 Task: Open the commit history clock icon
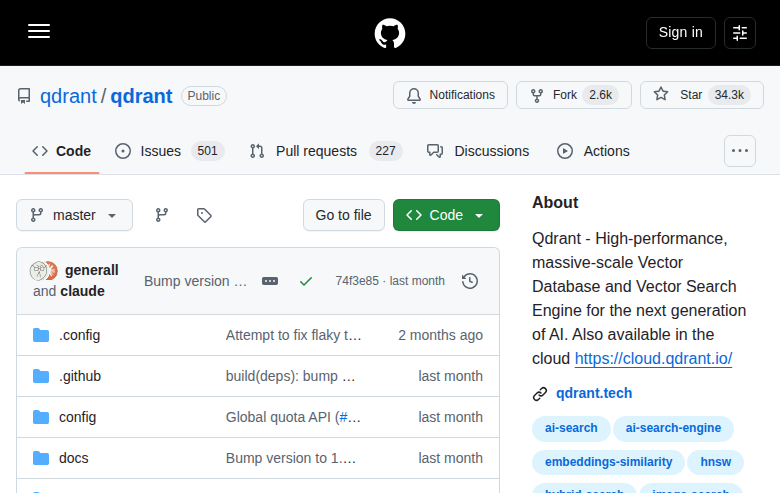point(470,281)
